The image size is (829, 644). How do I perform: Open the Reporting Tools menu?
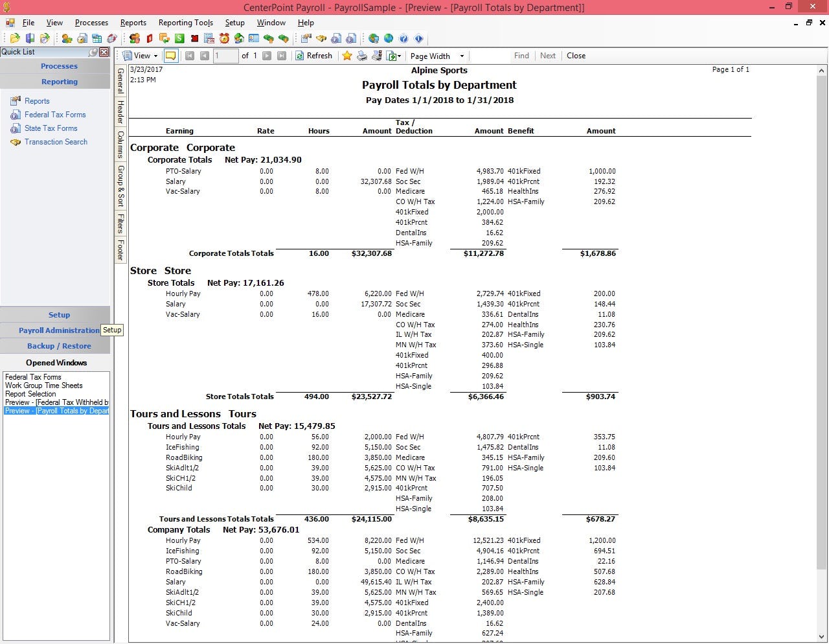tap(186, 23)
